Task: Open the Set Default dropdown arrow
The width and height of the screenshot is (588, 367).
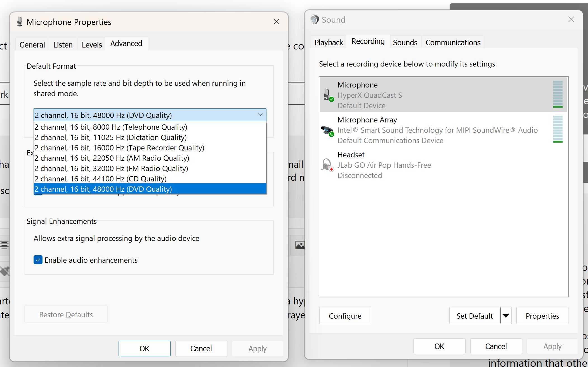Action: click(x=506, y=315)
